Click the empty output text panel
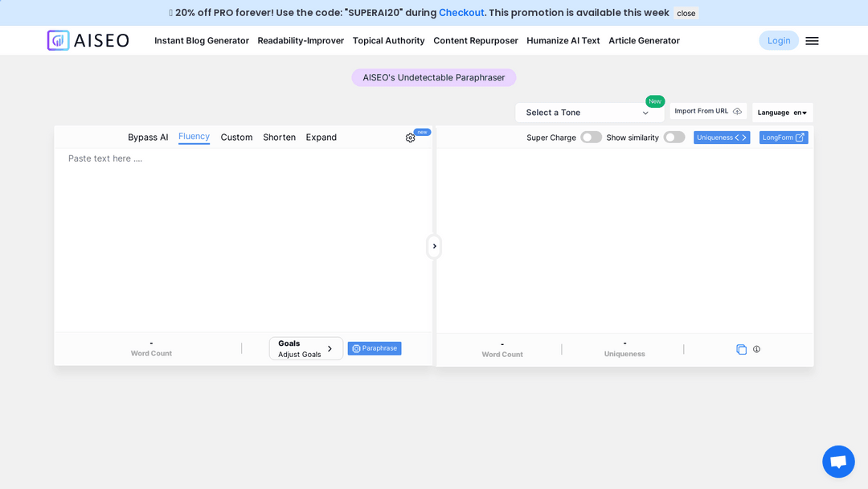Screen dimensions: 868x489 [x=625, y=241]
